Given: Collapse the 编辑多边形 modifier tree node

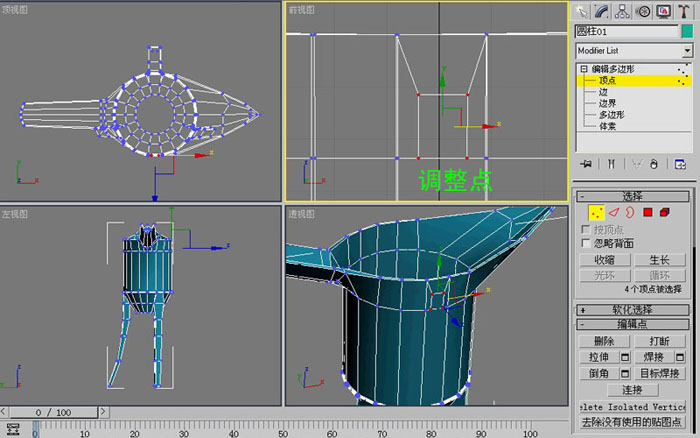Looking at the screenshot, I should coord(583,69).
